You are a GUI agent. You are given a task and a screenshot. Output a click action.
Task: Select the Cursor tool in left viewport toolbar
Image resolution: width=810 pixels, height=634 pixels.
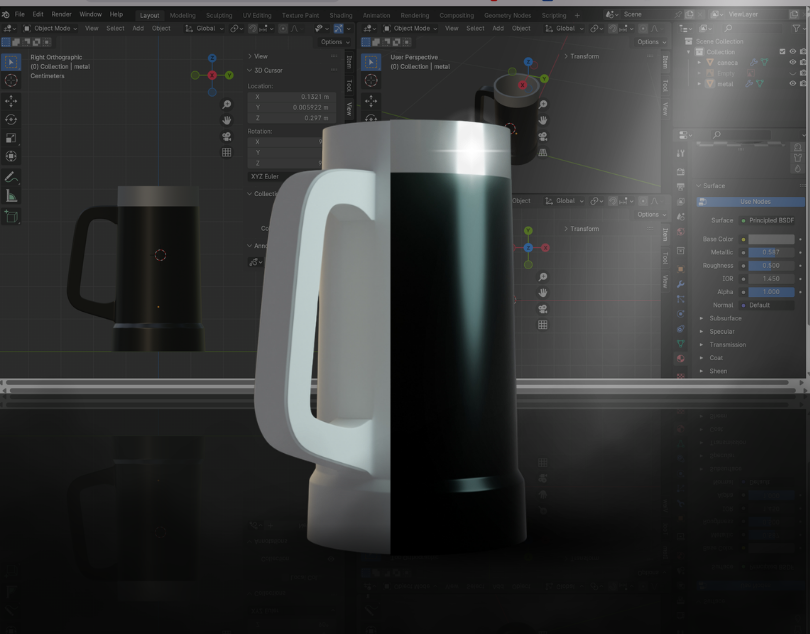pyautogui.click(x=11, y=80)
